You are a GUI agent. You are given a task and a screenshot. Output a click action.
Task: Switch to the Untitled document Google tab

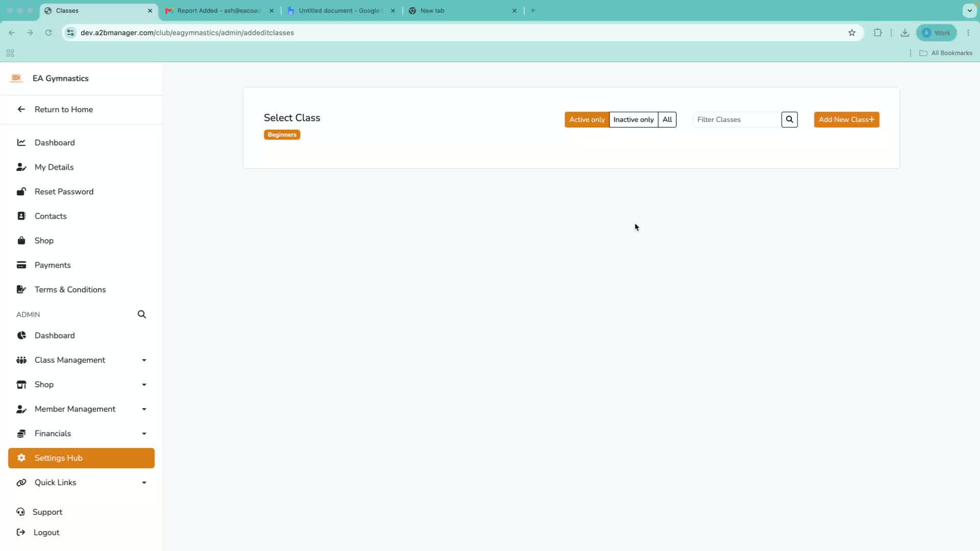click(340, 11)
